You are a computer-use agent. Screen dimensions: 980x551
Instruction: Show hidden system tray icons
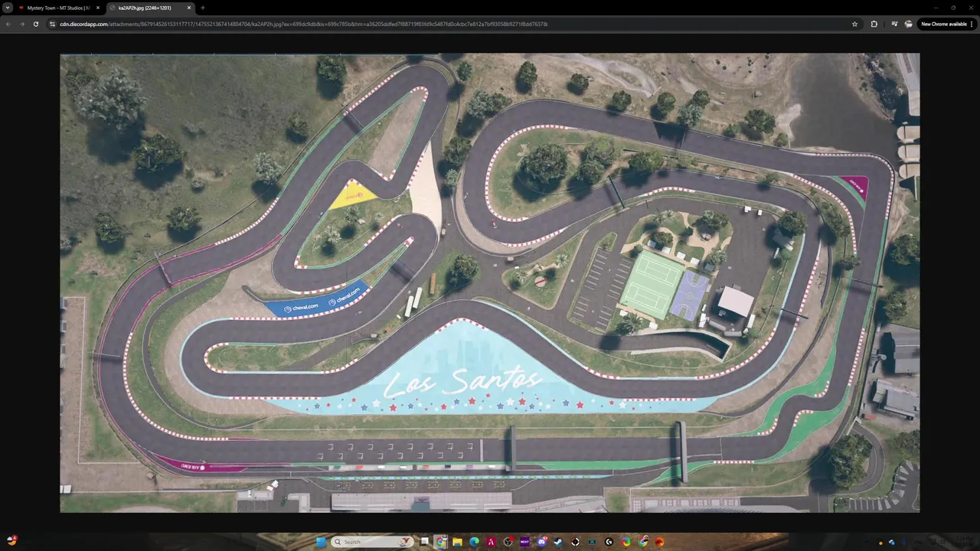866,542
